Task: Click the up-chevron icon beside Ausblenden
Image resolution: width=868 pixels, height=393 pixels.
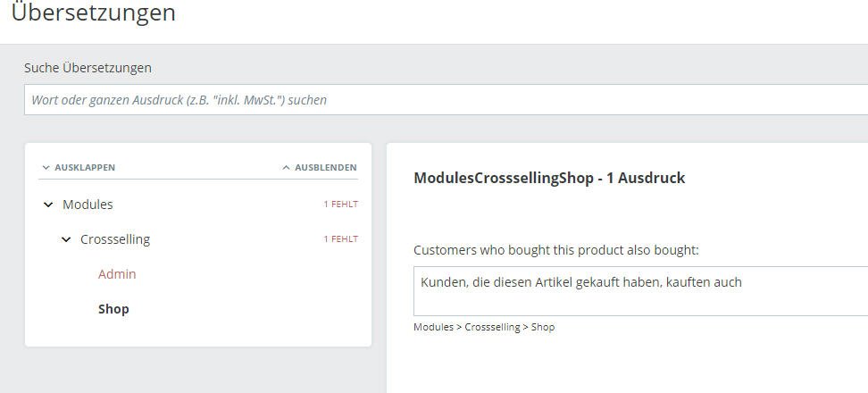Action: [x=286, y=168]
